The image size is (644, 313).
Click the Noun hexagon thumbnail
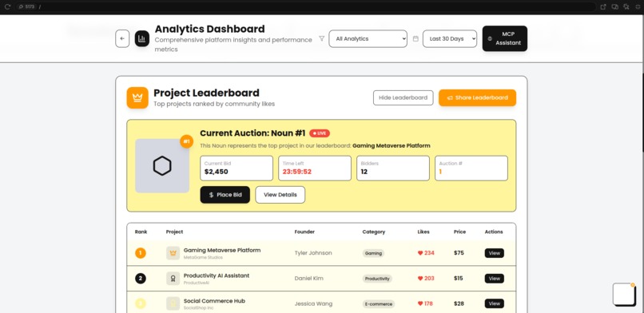point(162,166)
